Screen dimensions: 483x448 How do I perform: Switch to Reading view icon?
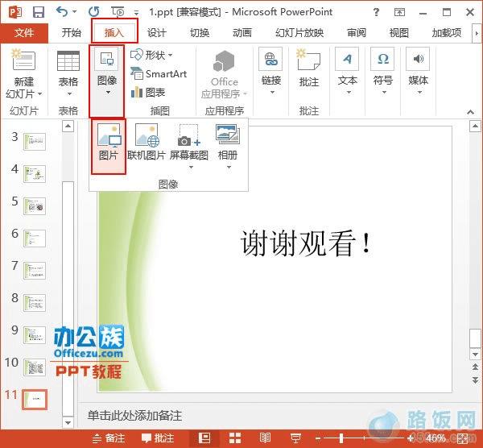point(265,438)
